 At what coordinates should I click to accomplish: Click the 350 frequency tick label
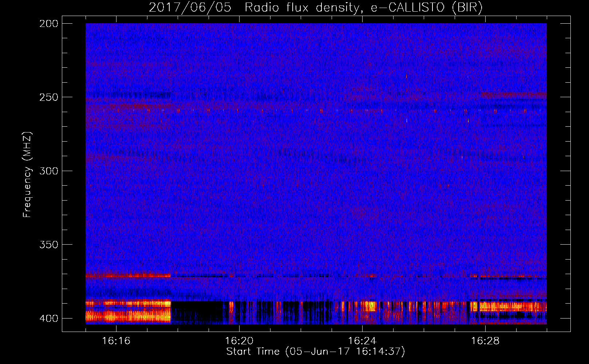point(49,245)
